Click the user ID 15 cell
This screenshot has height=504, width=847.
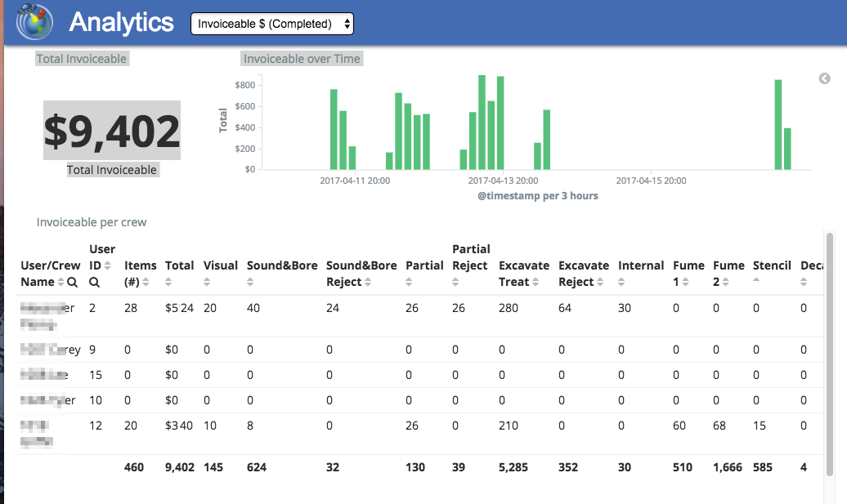(x=96, y=375)
